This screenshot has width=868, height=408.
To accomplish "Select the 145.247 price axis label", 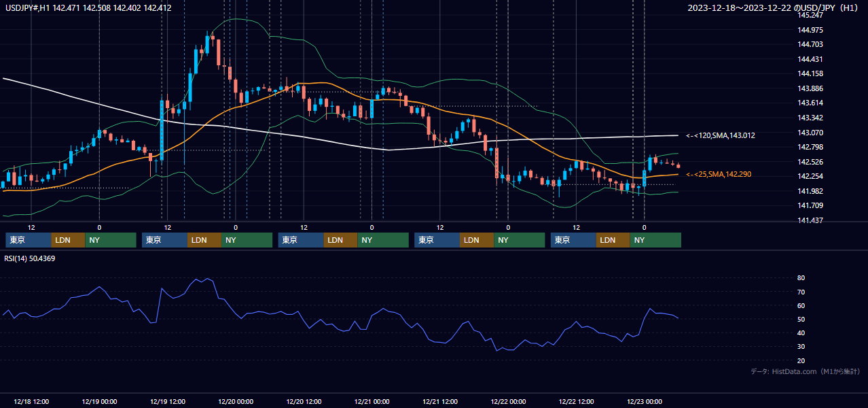I will 810,15.
